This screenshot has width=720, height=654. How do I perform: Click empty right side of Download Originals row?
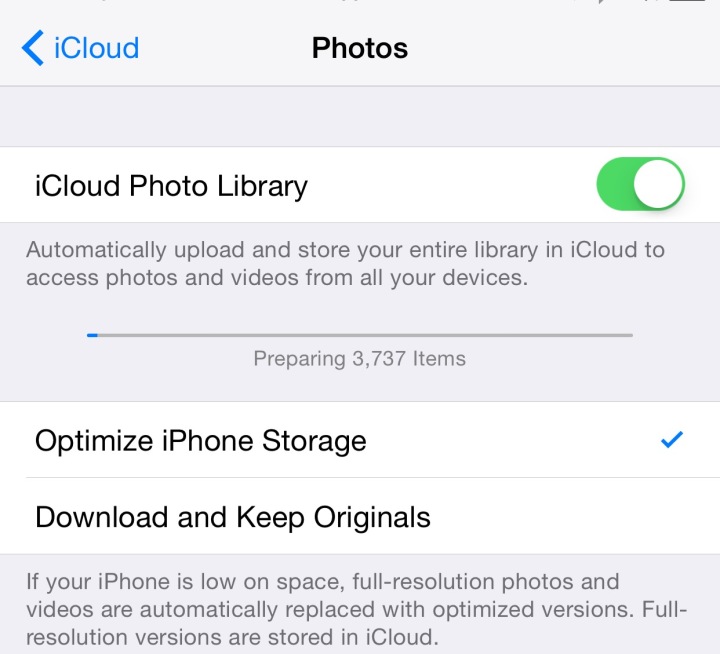[x=574, y=516]
